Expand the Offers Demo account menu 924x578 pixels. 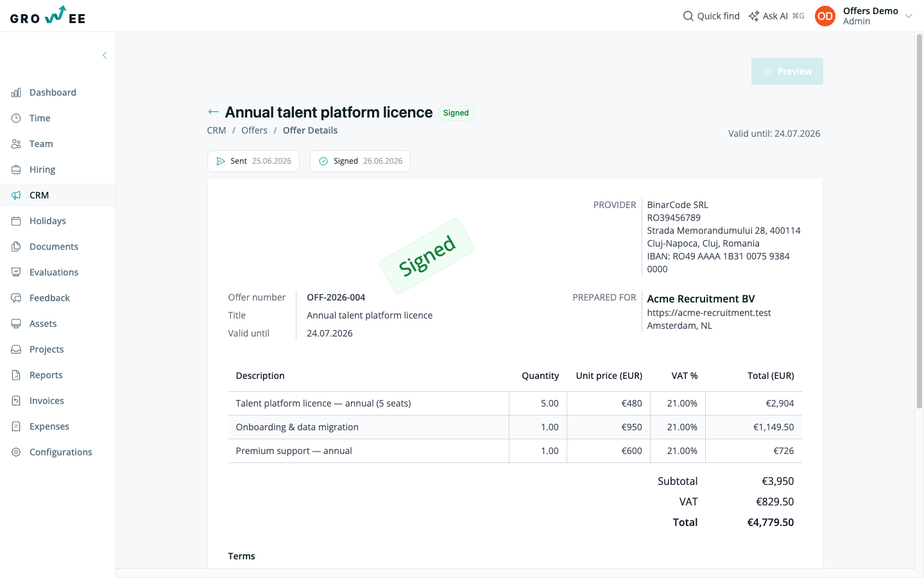click(x=909, y=16)
